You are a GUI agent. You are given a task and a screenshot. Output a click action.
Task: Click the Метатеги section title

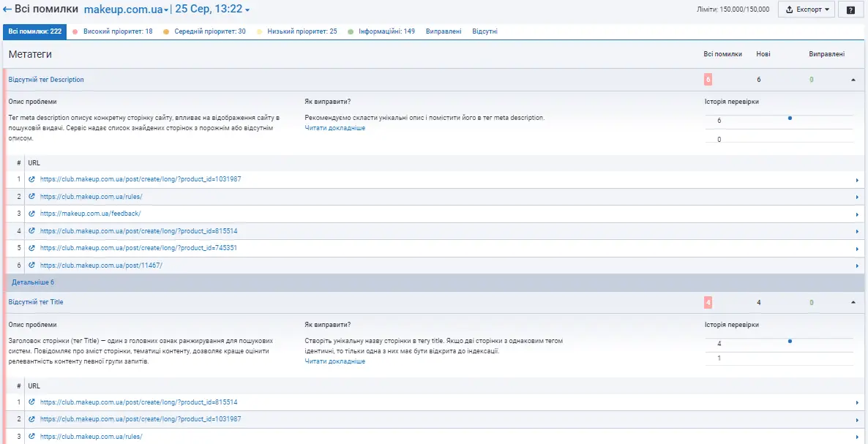31,54
